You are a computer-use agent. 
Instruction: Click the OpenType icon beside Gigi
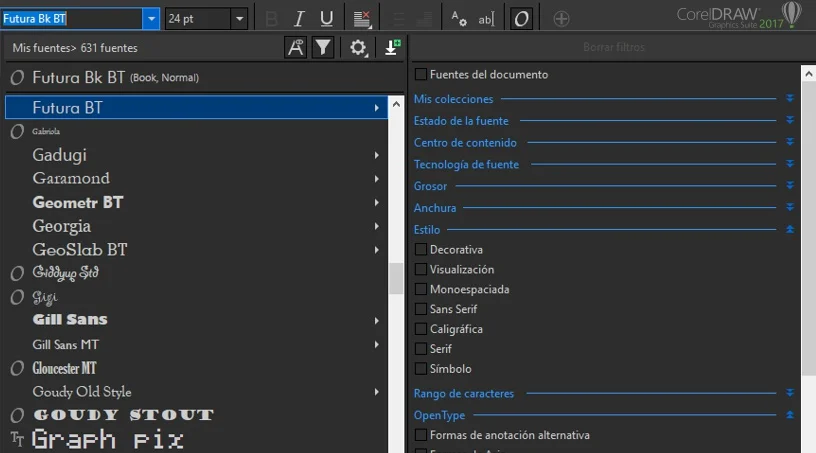pos(17,297)
